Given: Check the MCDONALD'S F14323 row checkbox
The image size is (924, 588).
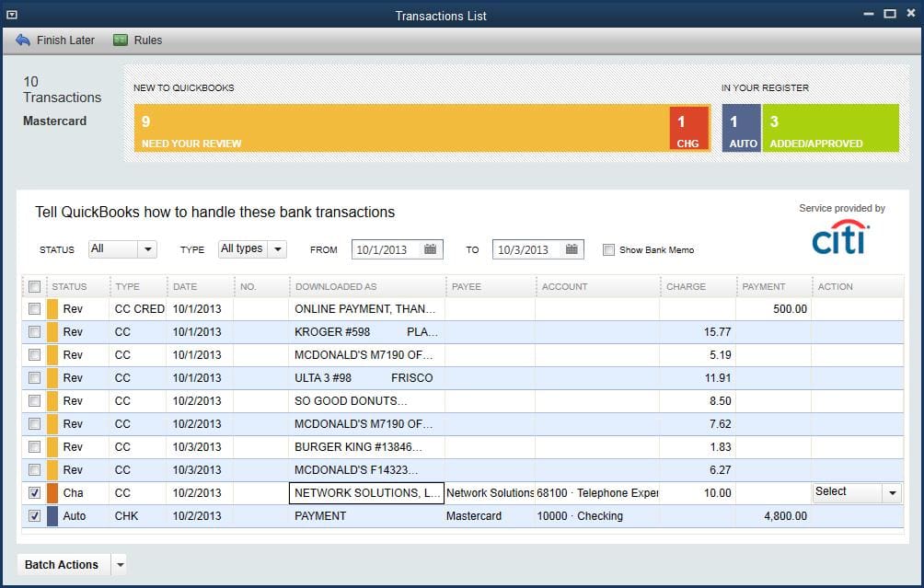Looking at the screenshot, I should tap(35, 469).
